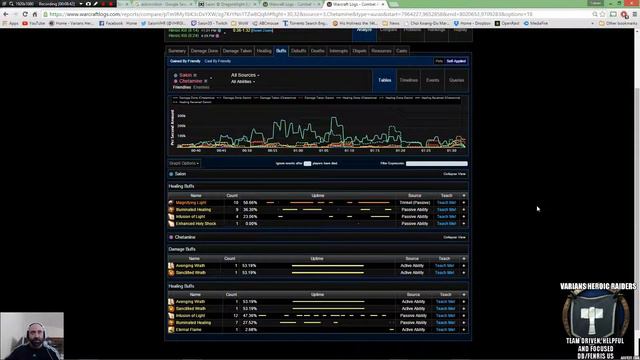Screen dimensions: 640x360
Task: Click Chetamine's Infusion of Light icon
Action: click(171, 316)
